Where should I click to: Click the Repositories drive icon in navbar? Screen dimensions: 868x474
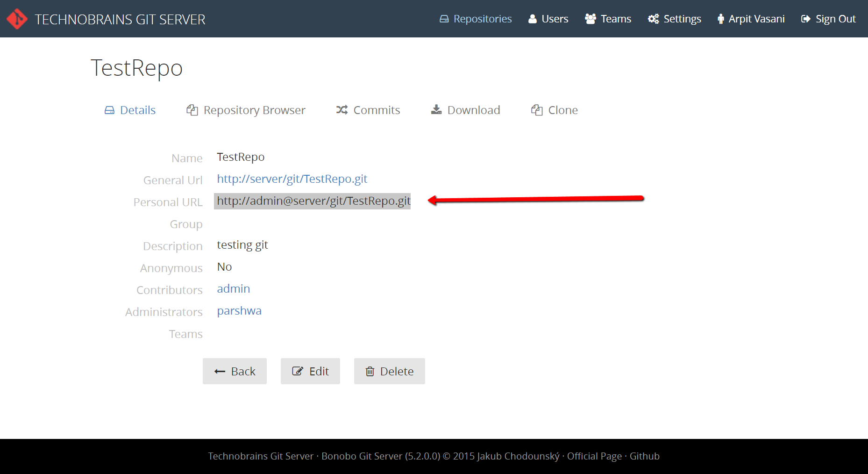pyautogui.click(x=444, y=19)
